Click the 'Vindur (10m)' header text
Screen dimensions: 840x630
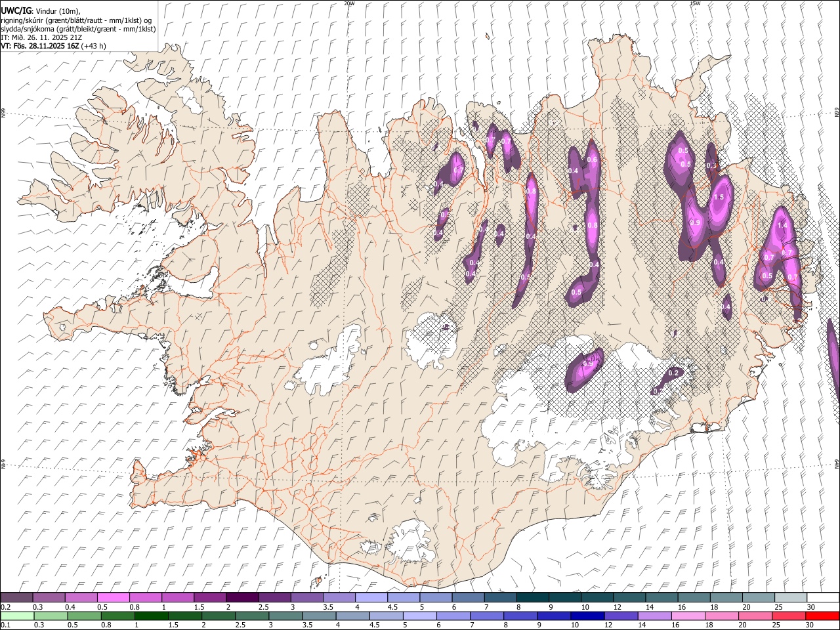point(56,11)
